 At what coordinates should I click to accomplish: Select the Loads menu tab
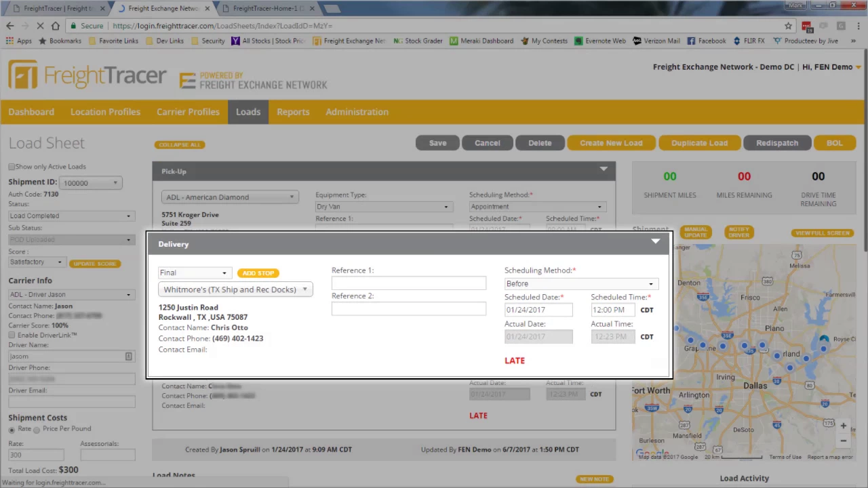click(248, 112)
